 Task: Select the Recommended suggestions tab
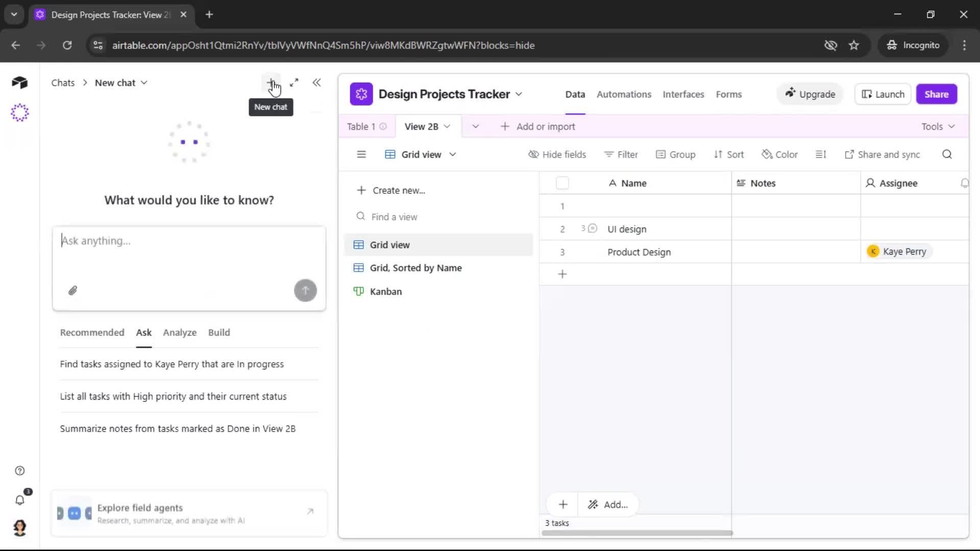pyautogui.click(x=92, y=332)
